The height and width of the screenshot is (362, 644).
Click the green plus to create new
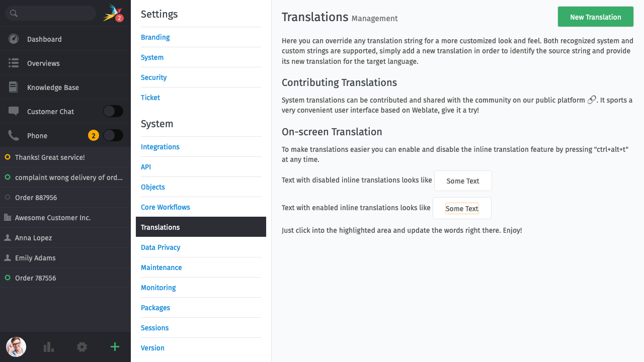[x=115, y=346]
